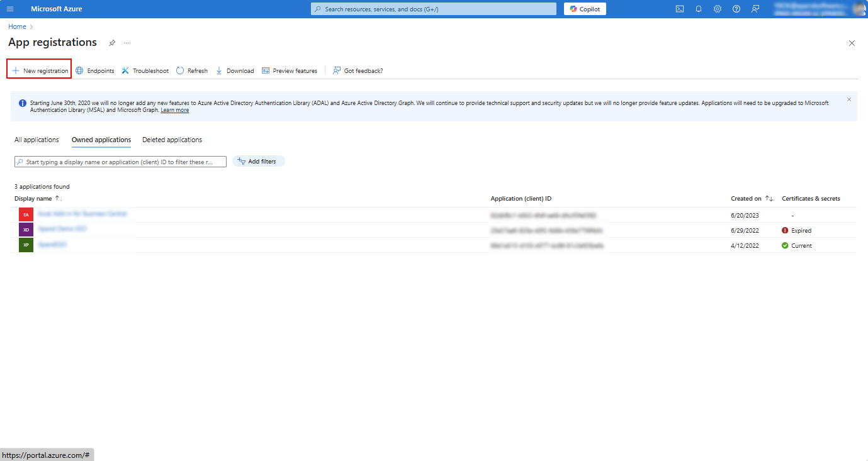
Task: Click the Add filters button
Action: (x=258, y=162)
